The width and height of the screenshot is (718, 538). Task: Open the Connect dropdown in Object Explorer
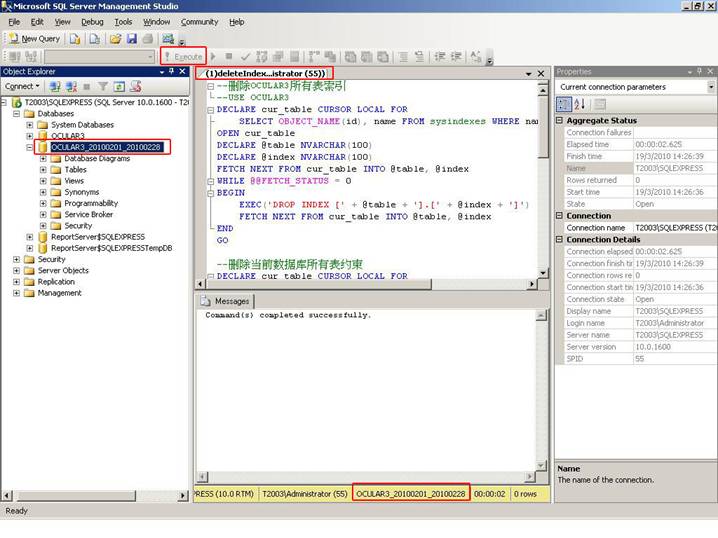point(22,86)
